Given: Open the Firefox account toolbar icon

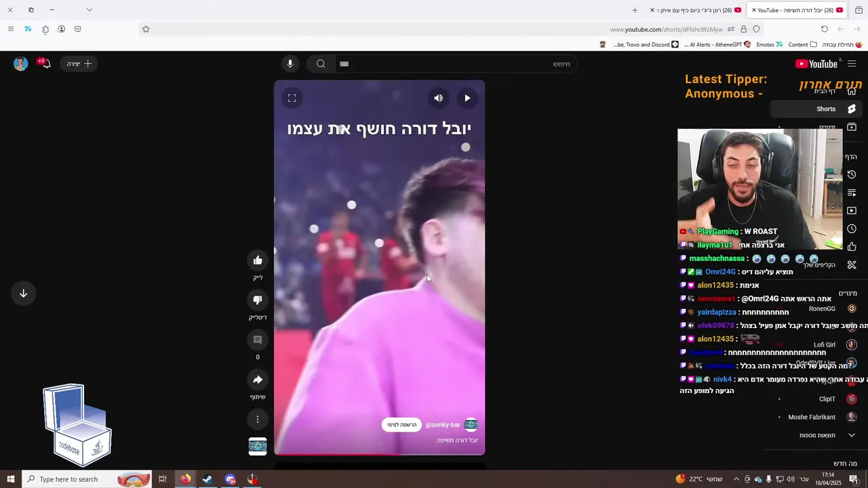Looking at the screenshot, I should 61,29.
